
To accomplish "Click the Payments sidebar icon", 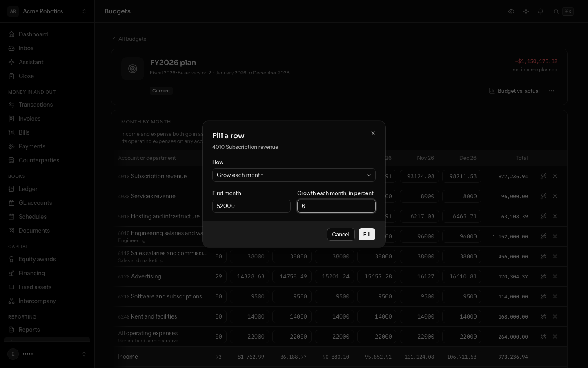I will tap(11, 146).
